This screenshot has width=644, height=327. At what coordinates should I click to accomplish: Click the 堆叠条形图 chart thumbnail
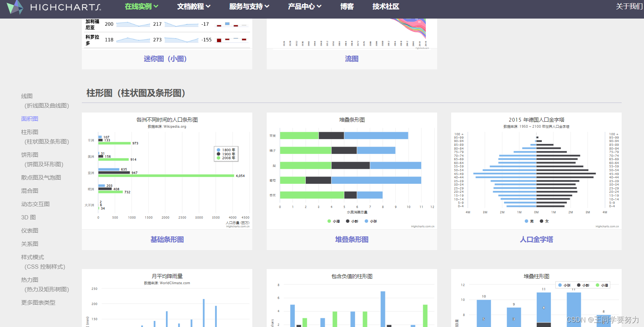352,171
